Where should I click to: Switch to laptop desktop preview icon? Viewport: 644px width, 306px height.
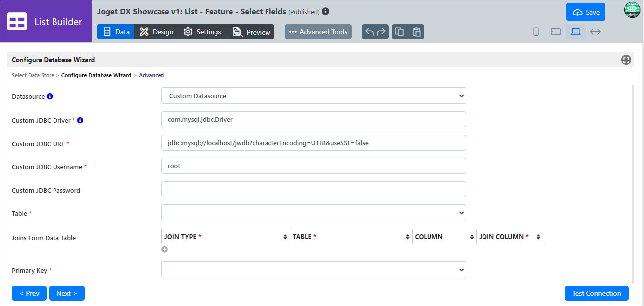[576, 32]
